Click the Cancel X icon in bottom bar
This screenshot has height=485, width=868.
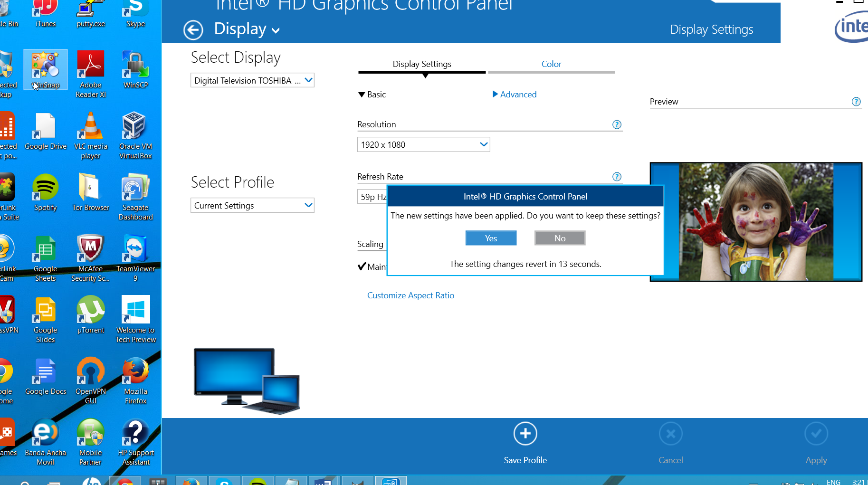click(671, 434)
